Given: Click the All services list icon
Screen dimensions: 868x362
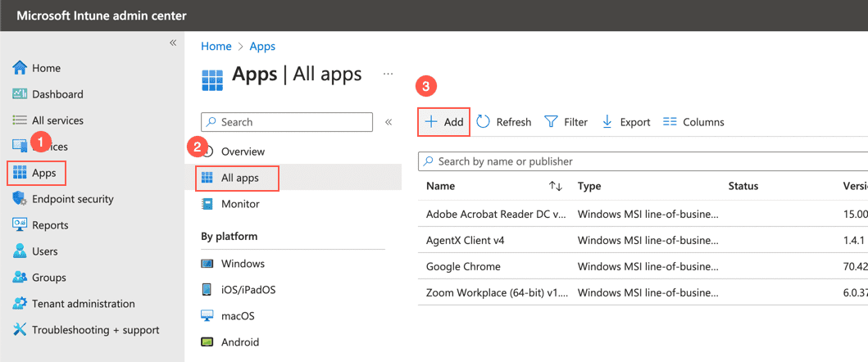Looking at the screenshot, I should (20, 120).
